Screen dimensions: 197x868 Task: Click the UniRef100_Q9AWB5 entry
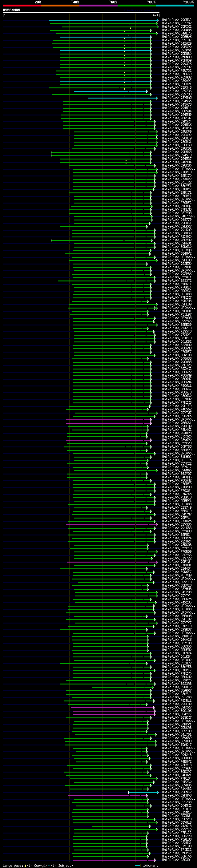pos(177,30)
